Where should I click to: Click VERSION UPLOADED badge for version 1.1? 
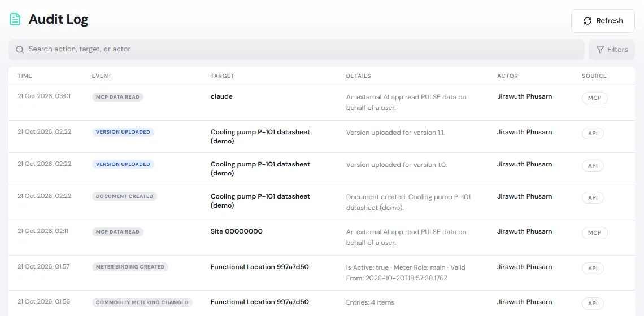(x=123, y=132)
